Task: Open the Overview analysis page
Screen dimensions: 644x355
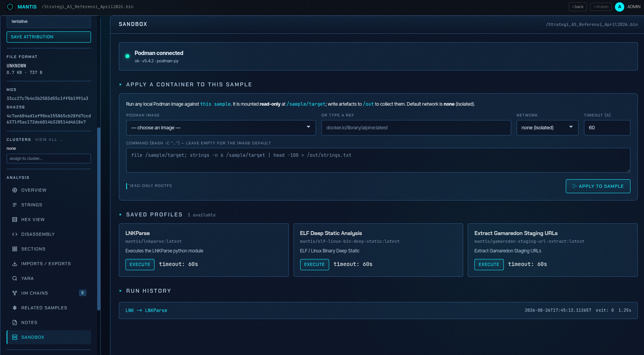Action: 49,190
